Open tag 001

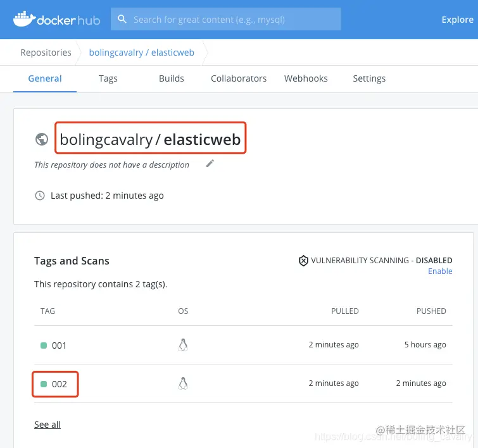(x=59, y=345)
